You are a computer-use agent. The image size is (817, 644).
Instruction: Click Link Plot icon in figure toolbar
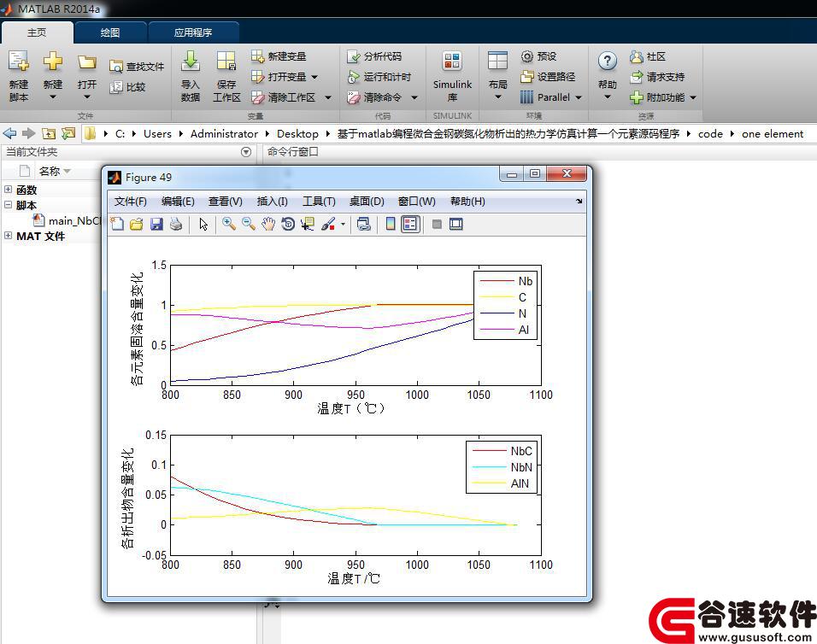[x=364, y=225]
